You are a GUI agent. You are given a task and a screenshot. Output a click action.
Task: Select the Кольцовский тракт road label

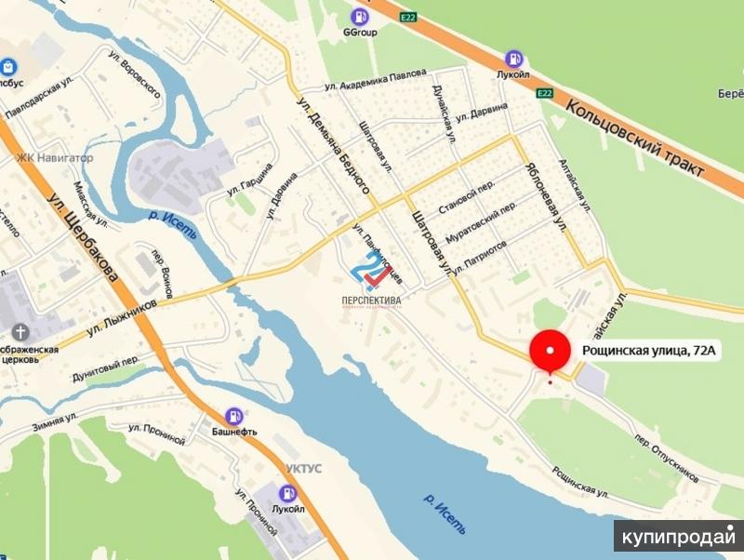(x=634, y=138)
